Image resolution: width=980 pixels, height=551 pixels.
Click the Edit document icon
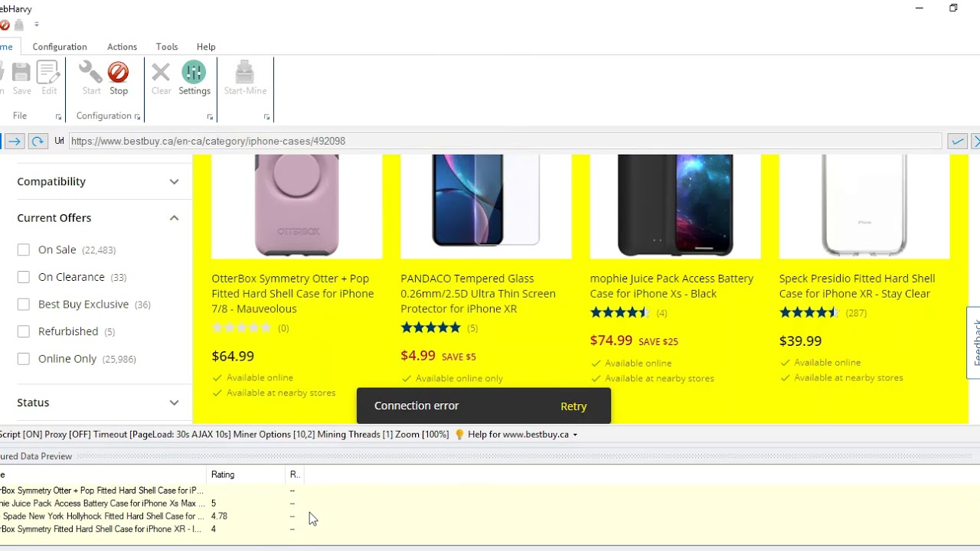click(48, 73)
